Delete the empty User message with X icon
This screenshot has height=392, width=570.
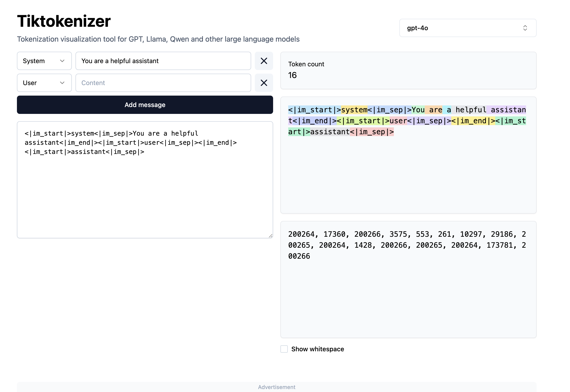click(x=264, y=83)
